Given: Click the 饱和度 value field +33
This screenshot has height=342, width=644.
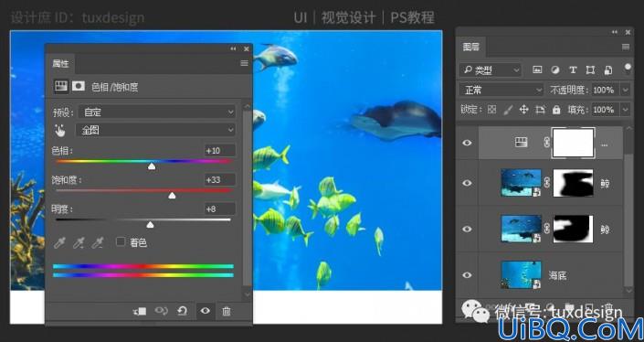Looking at the screenshot, I should click(219, 179).
